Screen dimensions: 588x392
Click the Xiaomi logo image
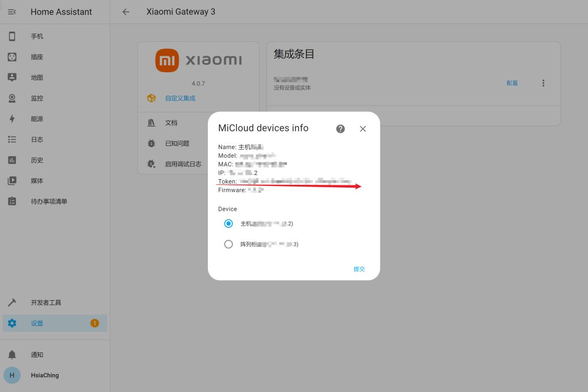[x=198, y=60]
